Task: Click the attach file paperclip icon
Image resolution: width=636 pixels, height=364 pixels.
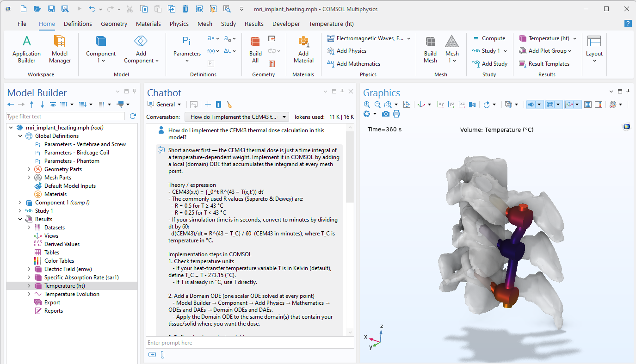Action: click(x=163, y=355)
